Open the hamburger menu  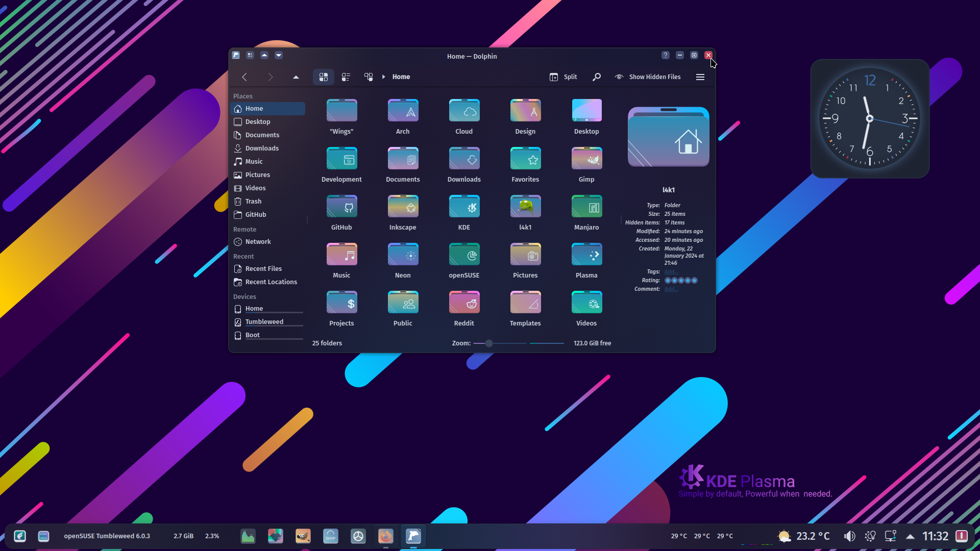pyautogui.click(x=700, y=77)
